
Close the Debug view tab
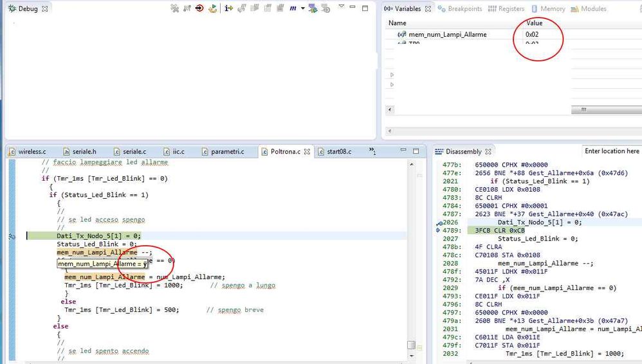click(45, 8)
